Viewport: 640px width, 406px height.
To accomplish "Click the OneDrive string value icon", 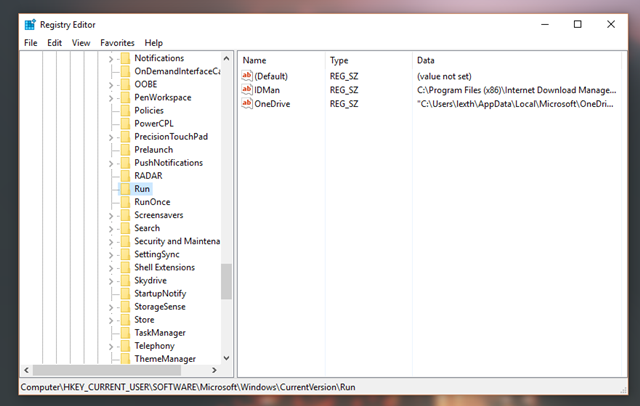I will [x=247, y=103].
